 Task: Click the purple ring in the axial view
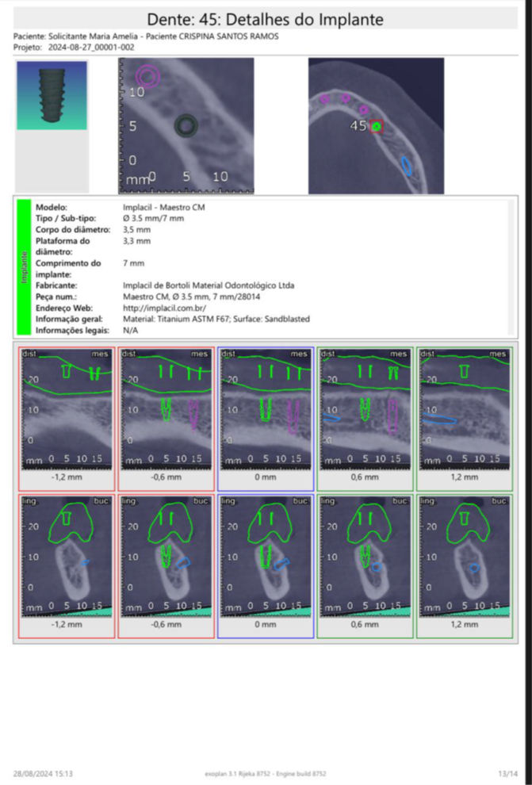[x=147, y=76]
